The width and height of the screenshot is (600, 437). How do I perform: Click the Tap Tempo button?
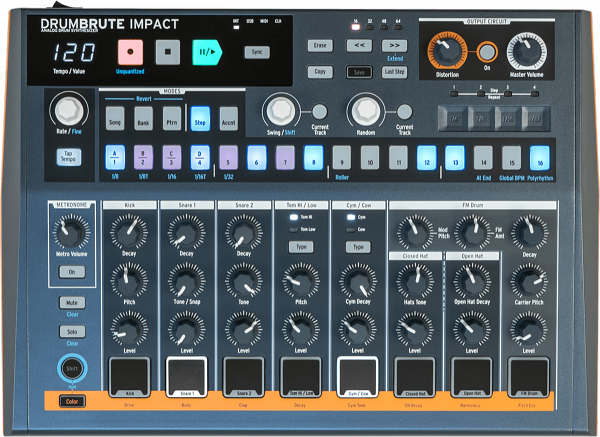[69, 157]
